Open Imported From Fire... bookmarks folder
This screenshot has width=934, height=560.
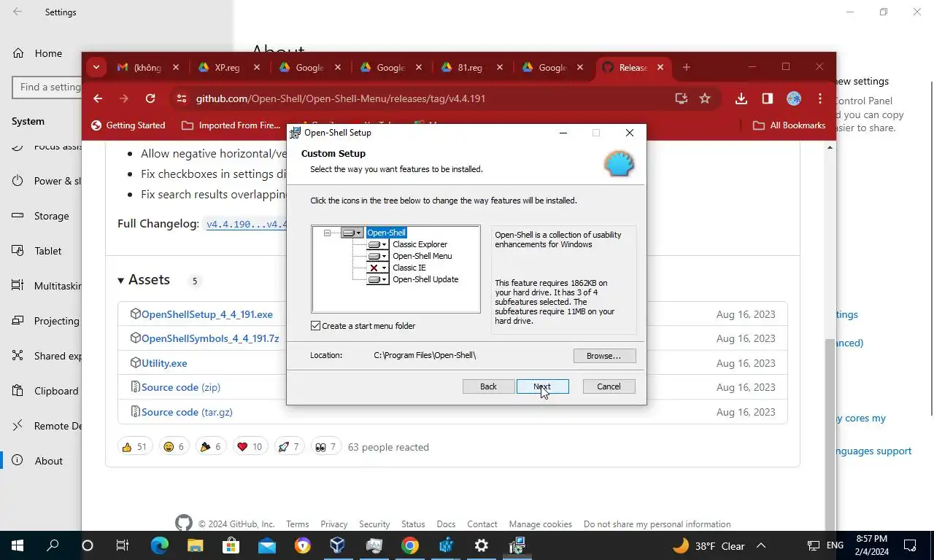[231, 125]
